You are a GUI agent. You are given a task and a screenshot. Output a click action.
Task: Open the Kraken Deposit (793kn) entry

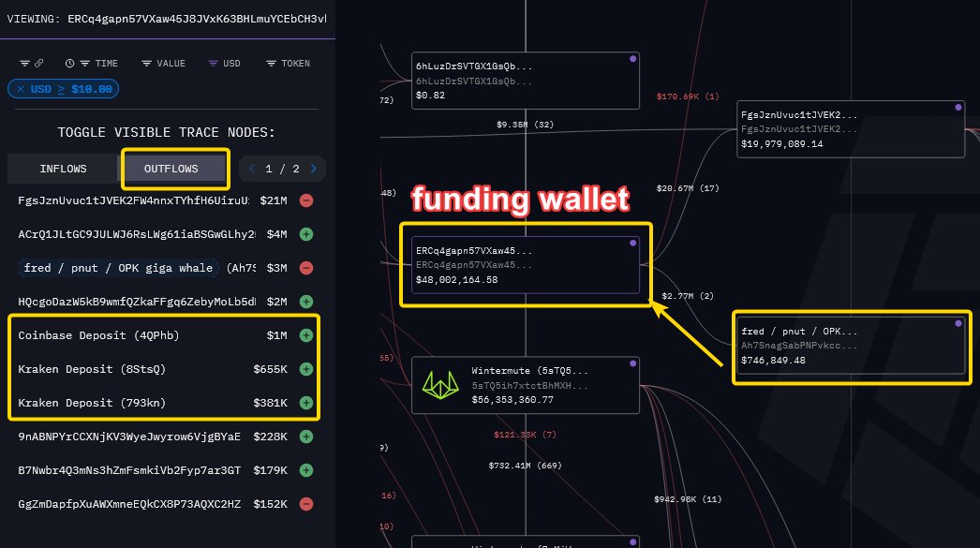[x=92, y=403]
